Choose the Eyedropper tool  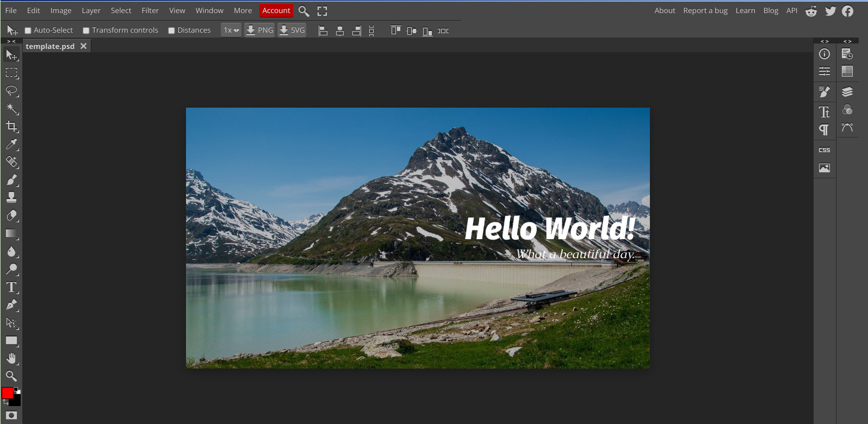coord(11,145)
